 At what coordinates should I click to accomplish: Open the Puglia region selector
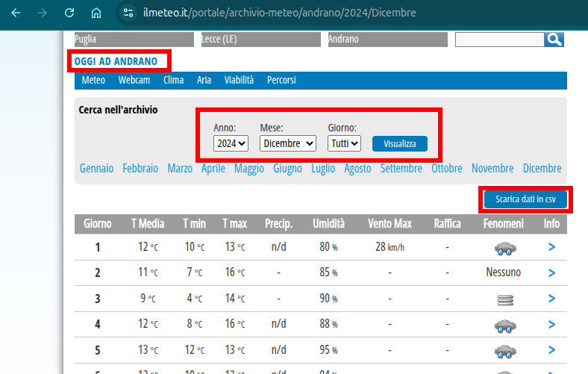click(x=134, y=40)
